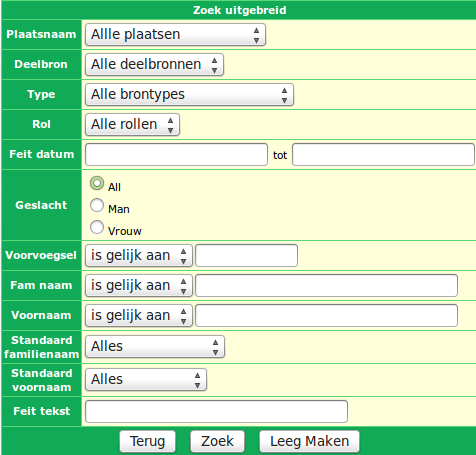Click the Zoek button
Image resolution: width=476 pixels, height=455 pixels.
[217, 441]
